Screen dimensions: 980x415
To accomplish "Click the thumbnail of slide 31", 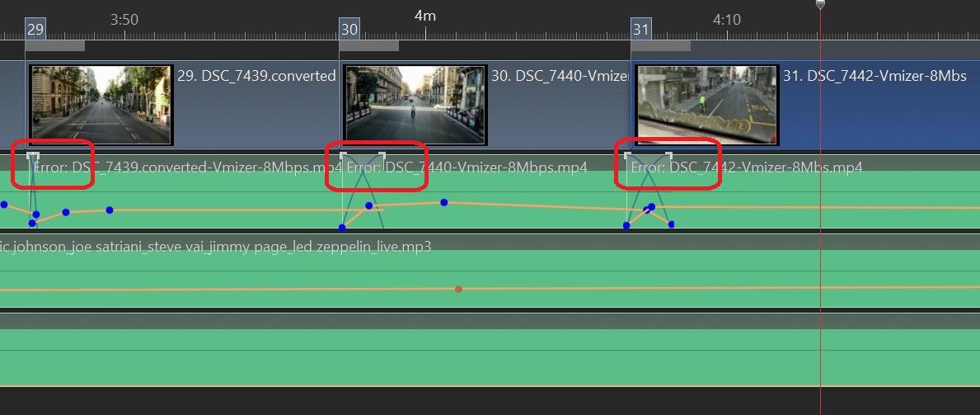I will (706, 105).
